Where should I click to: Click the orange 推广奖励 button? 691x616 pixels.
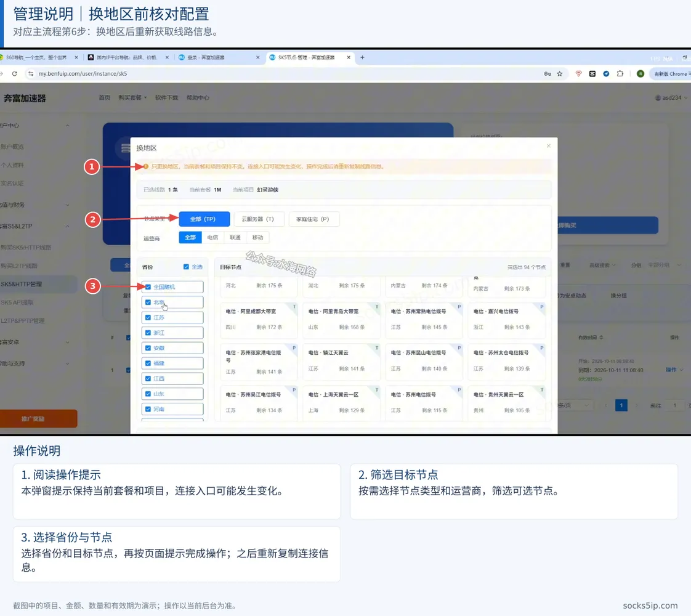coord(38,419)
